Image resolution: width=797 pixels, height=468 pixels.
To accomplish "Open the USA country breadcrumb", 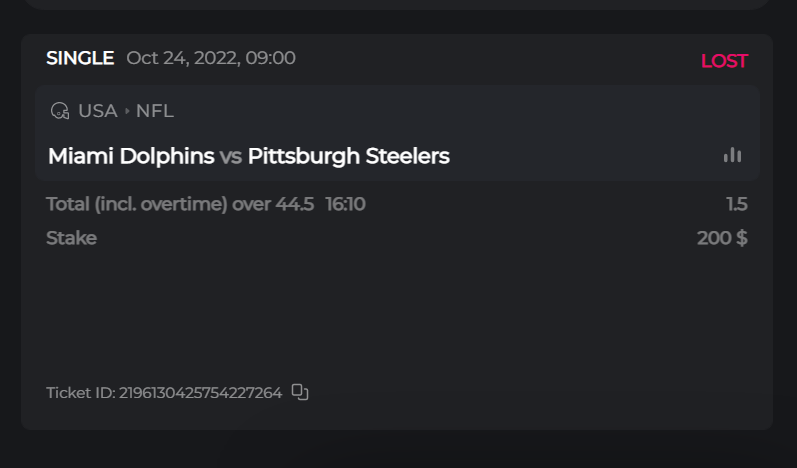I will coord(98,111).
